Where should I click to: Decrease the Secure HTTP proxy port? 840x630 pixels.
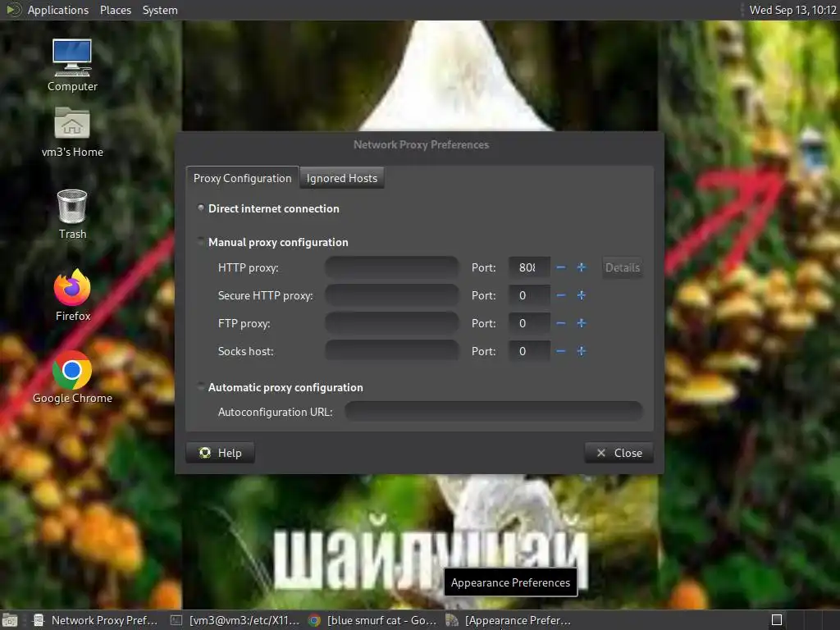(x=561, y=295)
